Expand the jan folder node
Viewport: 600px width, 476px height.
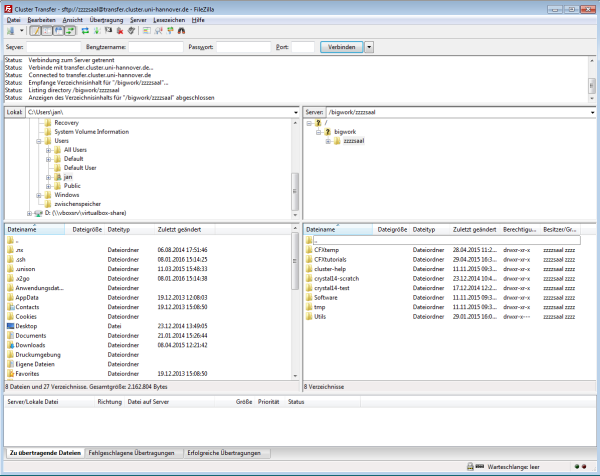point(48,177)
